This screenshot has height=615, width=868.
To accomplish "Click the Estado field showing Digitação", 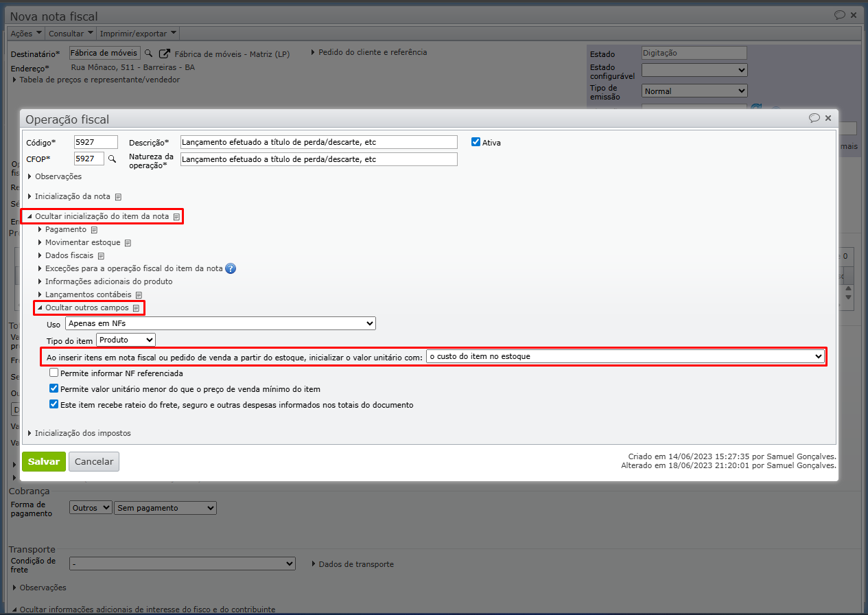I will point(694,53).
